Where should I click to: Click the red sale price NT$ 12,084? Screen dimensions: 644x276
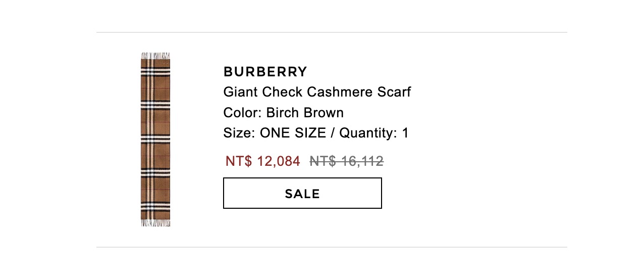coord(262,161)
